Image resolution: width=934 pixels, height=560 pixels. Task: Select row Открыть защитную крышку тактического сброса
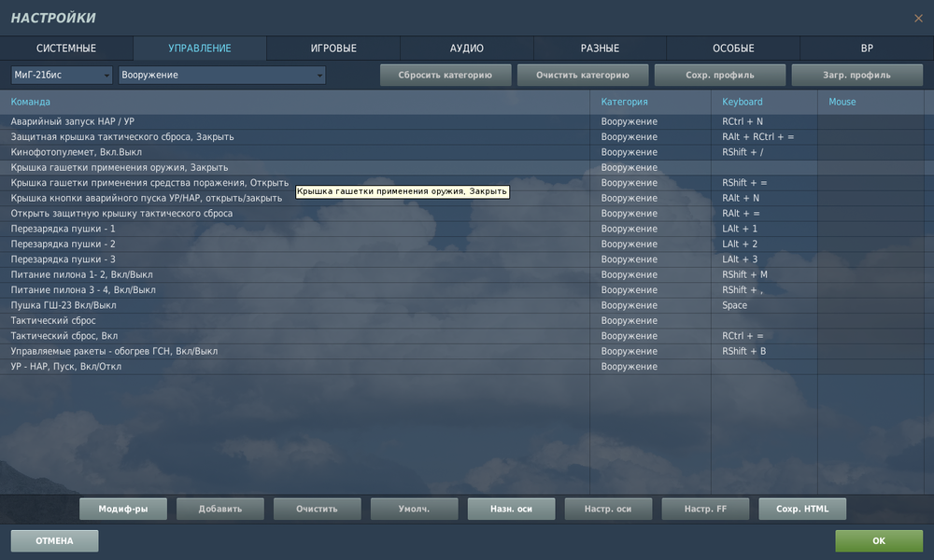pyautogui.click(x=462, y=214)
